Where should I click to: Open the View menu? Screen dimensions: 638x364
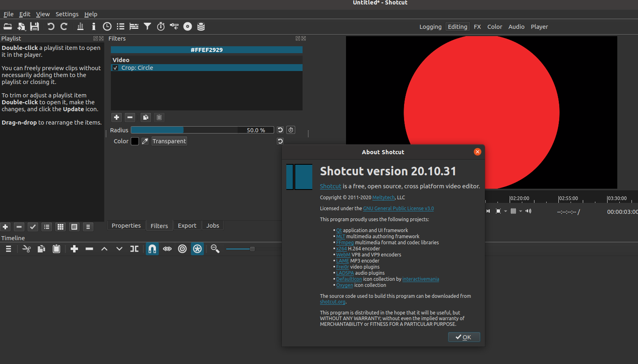(43, 14)
